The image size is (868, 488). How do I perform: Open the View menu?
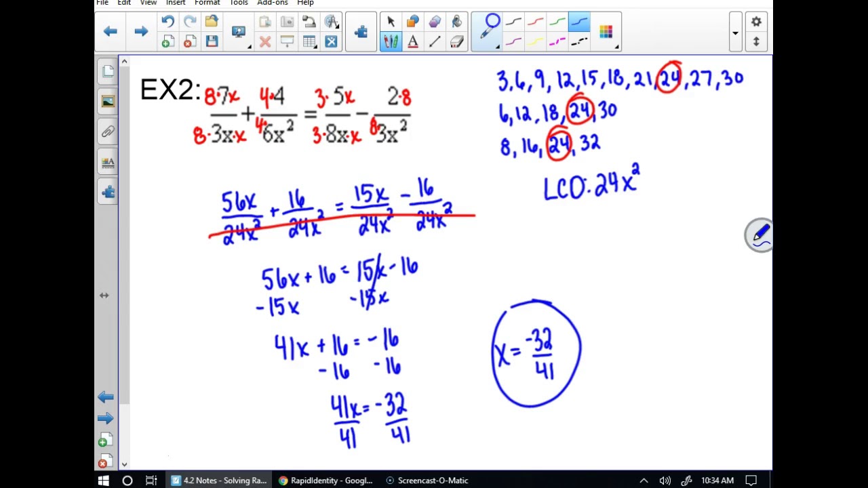149,3
